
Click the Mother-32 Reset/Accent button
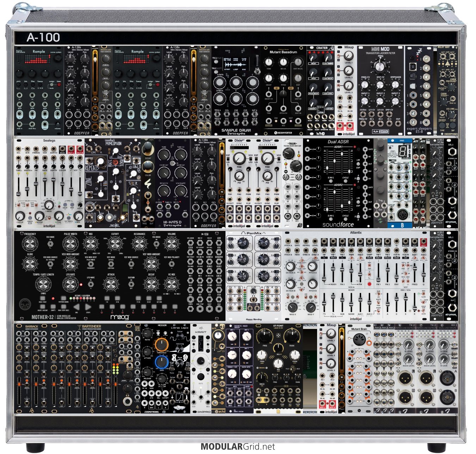pyautogui.click(x=42, y=307)
